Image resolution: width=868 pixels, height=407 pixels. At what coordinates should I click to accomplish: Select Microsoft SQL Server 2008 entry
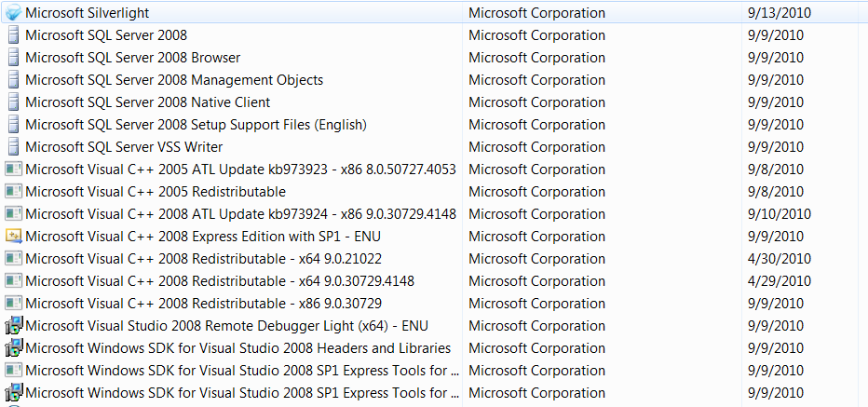106,35
